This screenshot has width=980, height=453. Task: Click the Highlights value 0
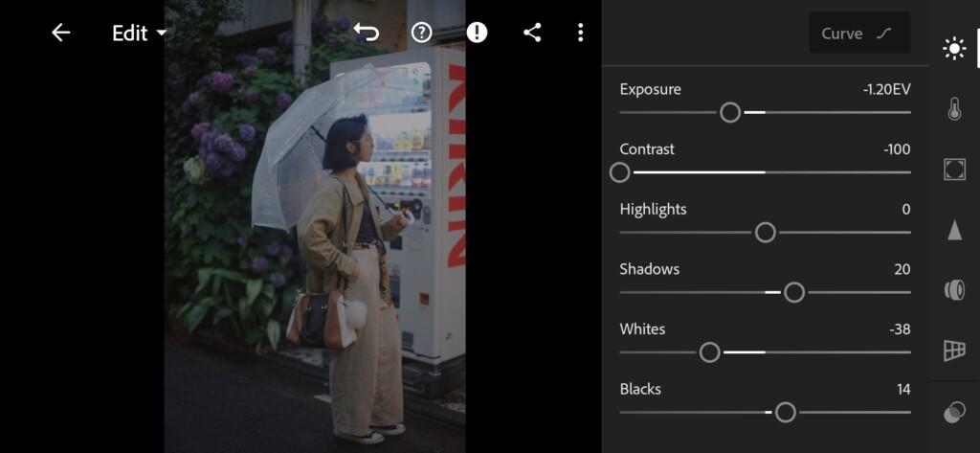[x=906, y=210]
